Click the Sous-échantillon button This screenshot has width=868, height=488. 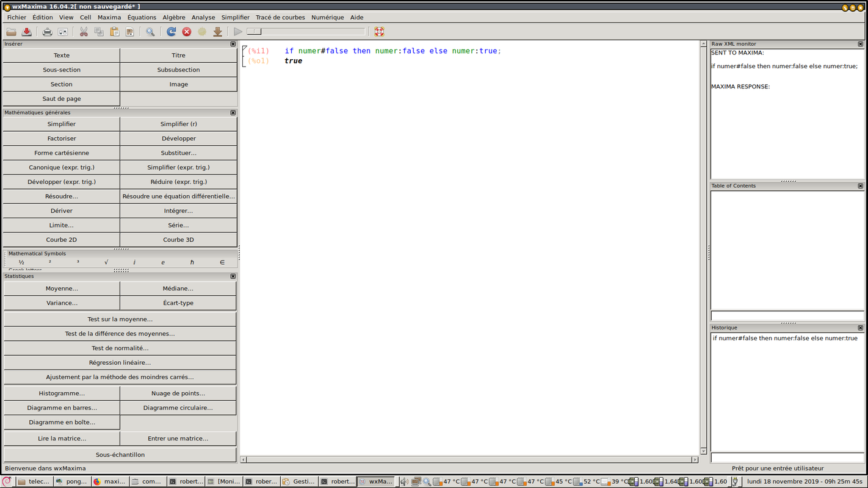pos(120,455)
